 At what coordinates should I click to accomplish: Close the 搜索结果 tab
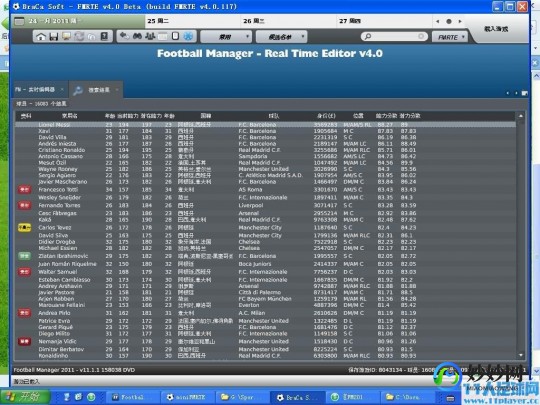[117, 90]
